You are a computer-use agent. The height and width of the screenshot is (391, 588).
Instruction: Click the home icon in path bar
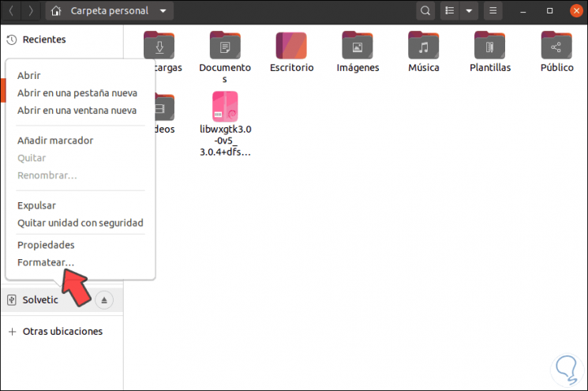[x=56, y=11]
